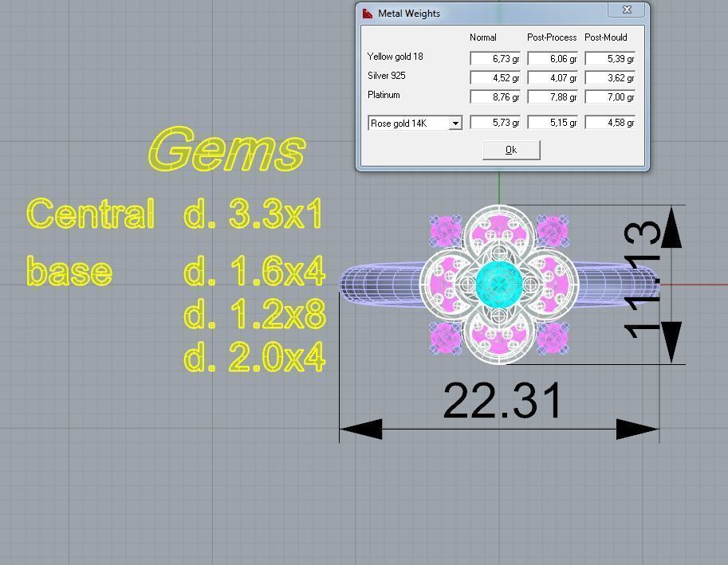Select the bottom-left pink corner gem
Viewport: 728px width, 565px height.
click(445, 338)
